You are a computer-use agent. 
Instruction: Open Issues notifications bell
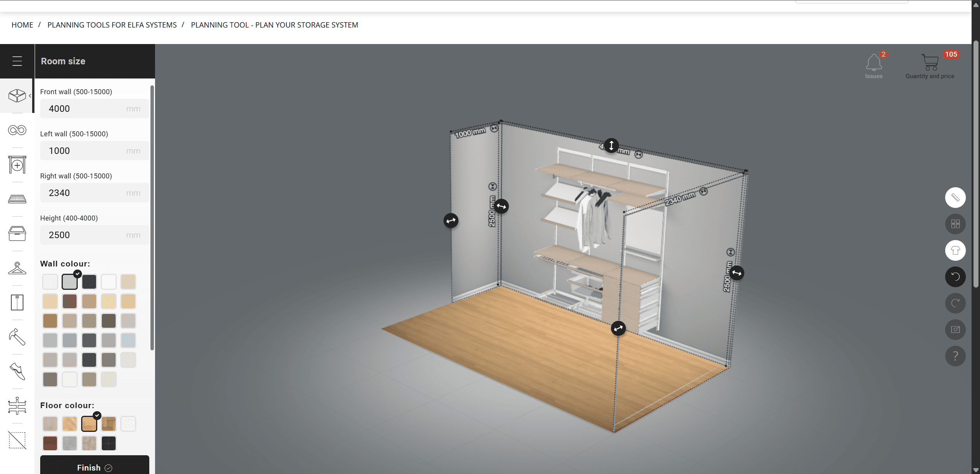click(x=874, y=63)
